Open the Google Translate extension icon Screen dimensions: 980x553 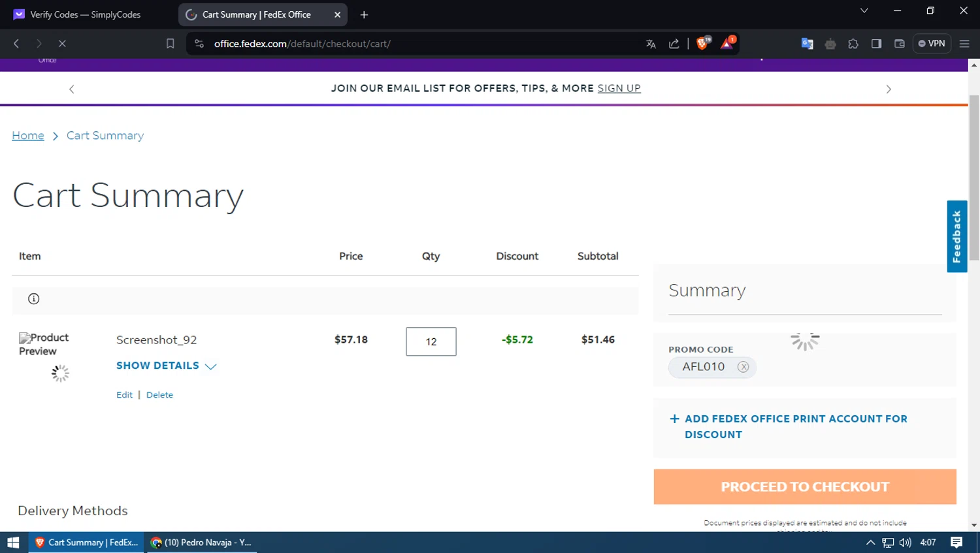[807, 44]
